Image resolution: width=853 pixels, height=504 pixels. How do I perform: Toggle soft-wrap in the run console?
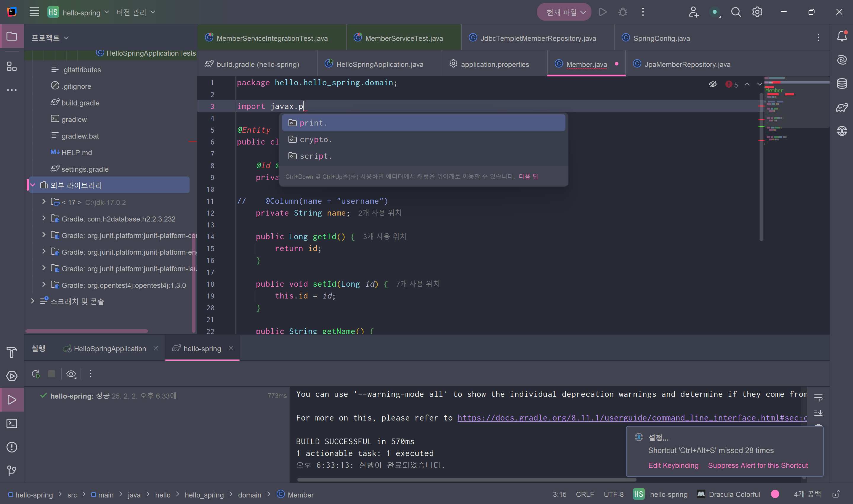818,397
